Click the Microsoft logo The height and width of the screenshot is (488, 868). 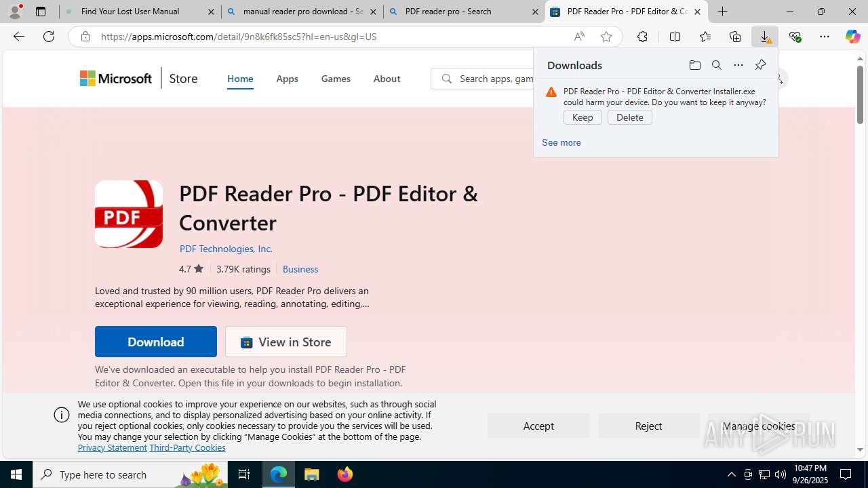click(116, 79)
